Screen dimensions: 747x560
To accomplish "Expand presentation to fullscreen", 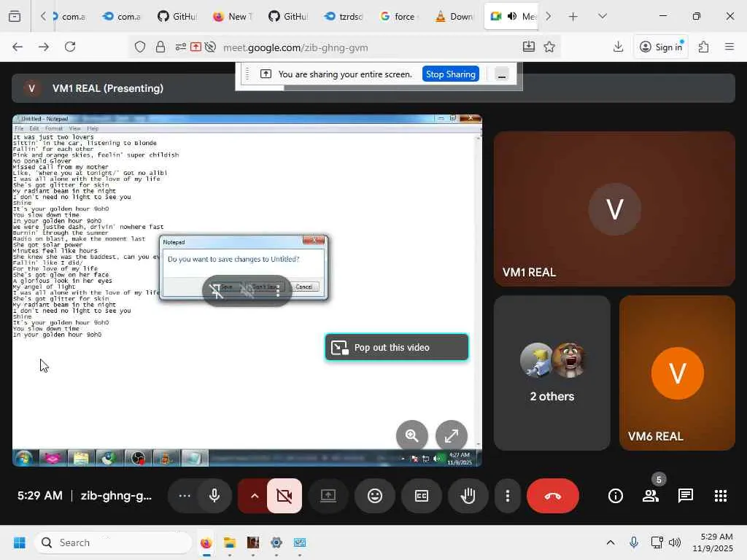I will [451, 435].
